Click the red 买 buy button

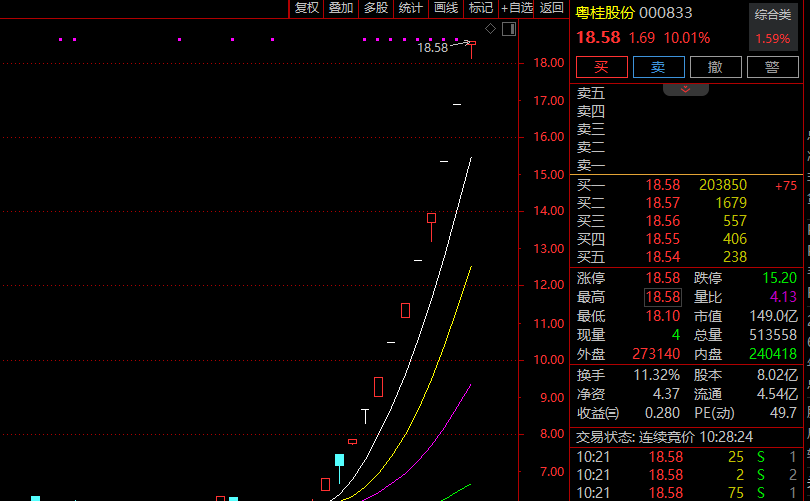pyautogui.click(x=601, y=67)
